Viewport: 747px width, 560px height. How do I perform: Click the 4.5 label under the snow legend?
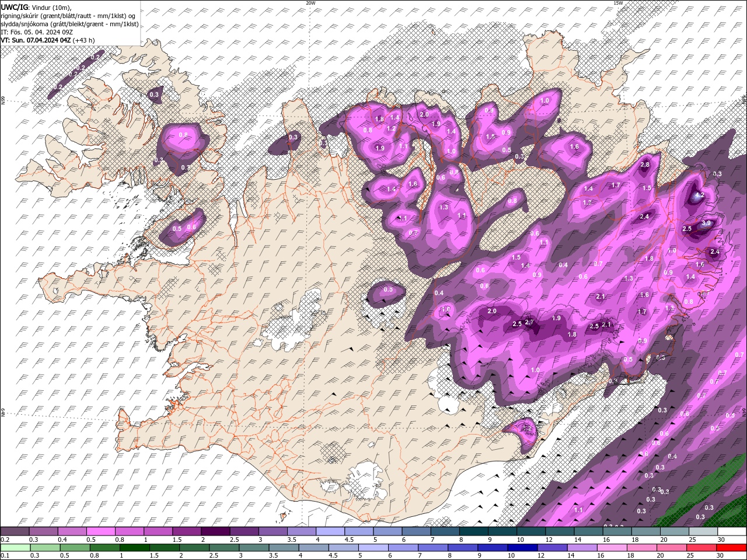point(349,540)
